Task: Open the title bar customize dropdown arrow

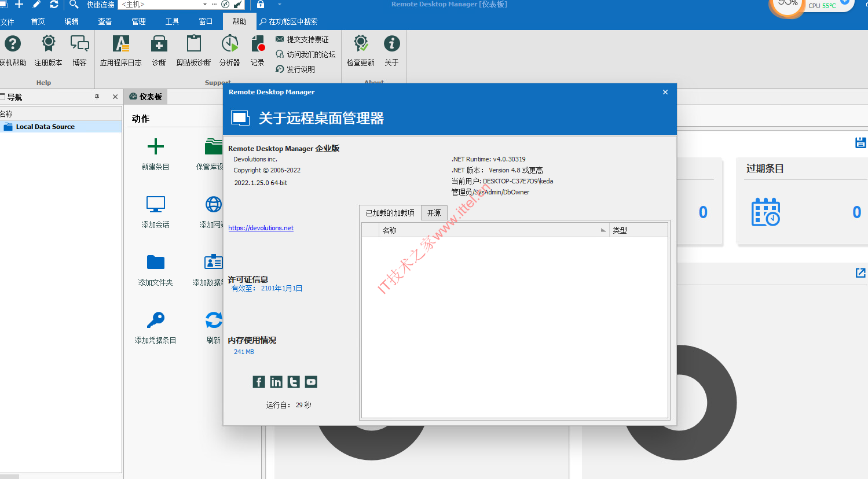Action: click(280, 5)
